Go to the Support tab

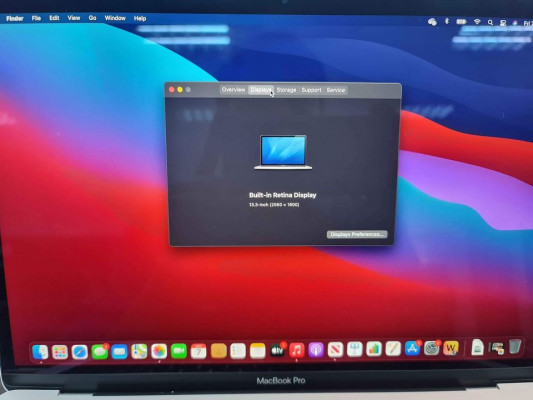click(x=311, y=90)
